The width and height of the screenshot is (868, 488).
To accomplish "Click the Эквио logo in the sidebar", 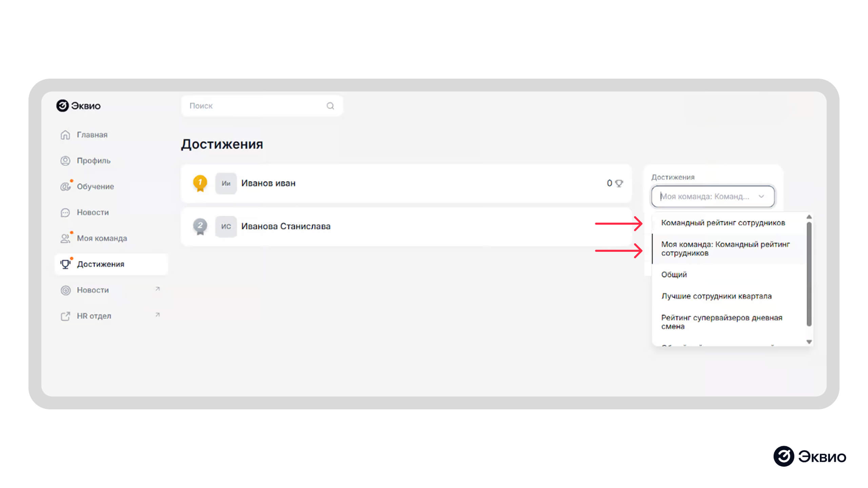I will pyautogui.click(x=78, y=106).
